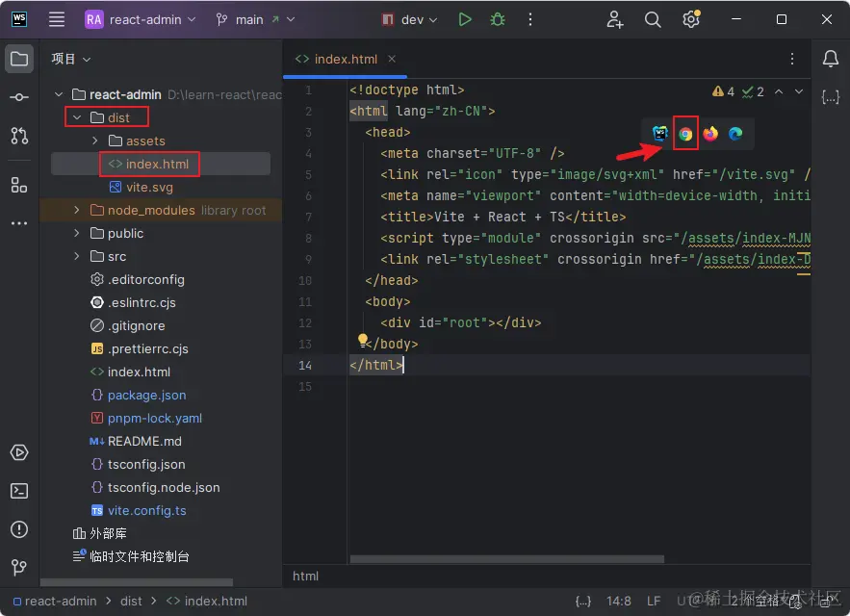Select README.md file
Viewport: 850px width, 616px height.
136,442
